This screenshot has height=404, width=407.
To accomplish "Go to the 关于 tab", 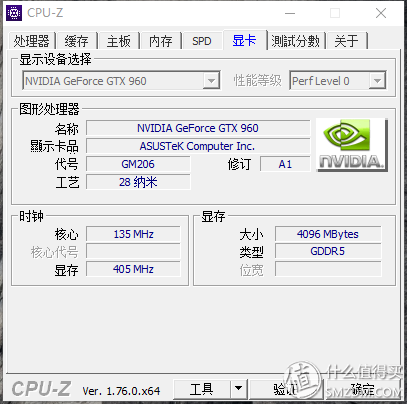I will (347, 41).
